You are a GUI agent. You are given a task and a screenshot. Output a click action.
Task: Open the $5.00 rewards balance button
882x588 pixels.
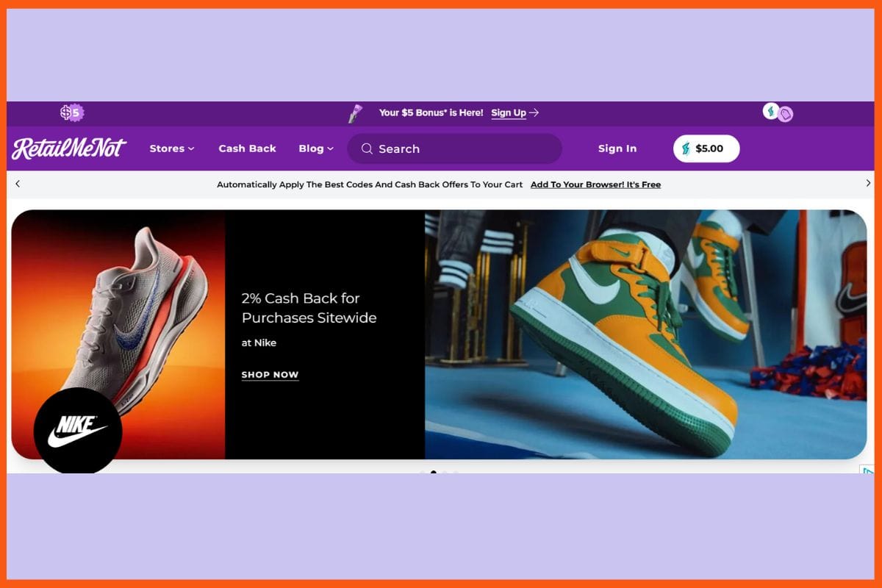[x=706, y=148]
